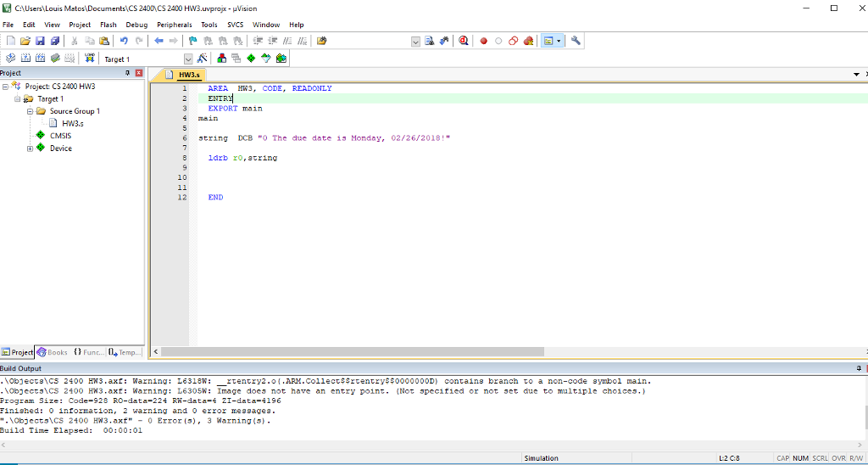Image resolution: width=868 pixels, height=465 pixels.
Task: Create a new file with the New icon
Action: (10, 41)
